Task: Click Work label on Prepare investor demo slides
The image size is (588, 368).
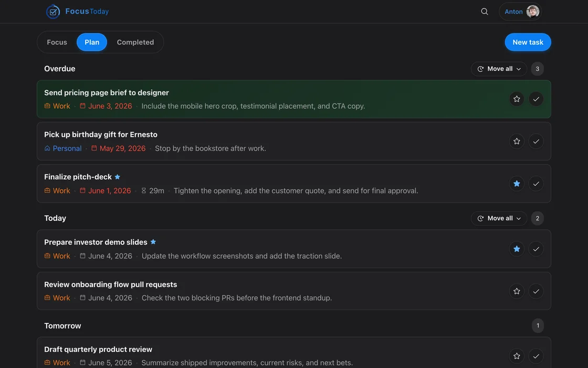Action: 61,256
